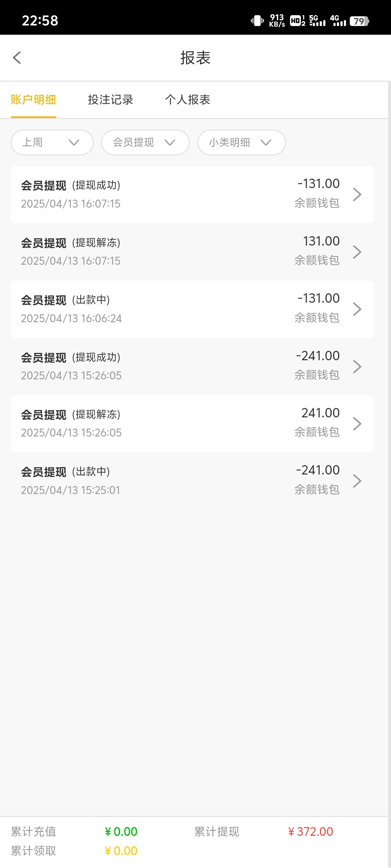Switch to the 投注记录 tab
Viewport: 391px width, 868px height.
pos(110,100)
